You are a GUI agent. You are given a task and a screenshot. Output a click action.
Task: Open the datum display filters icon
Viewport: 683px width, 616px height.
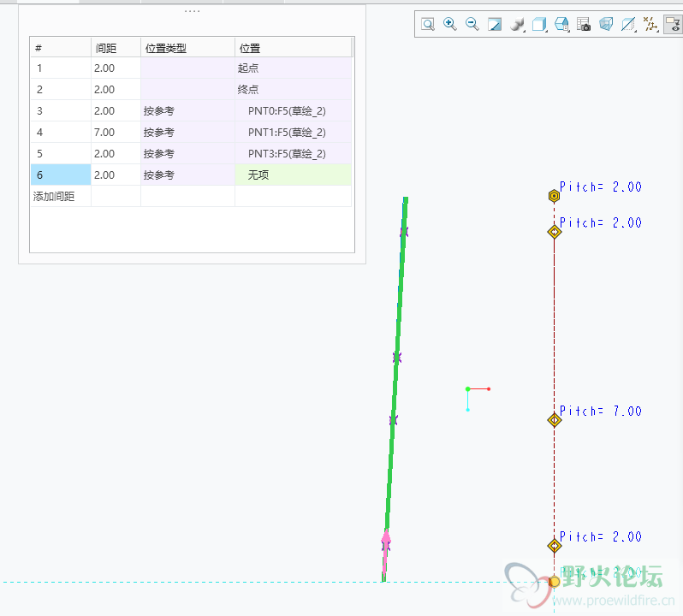pos(650,24)
